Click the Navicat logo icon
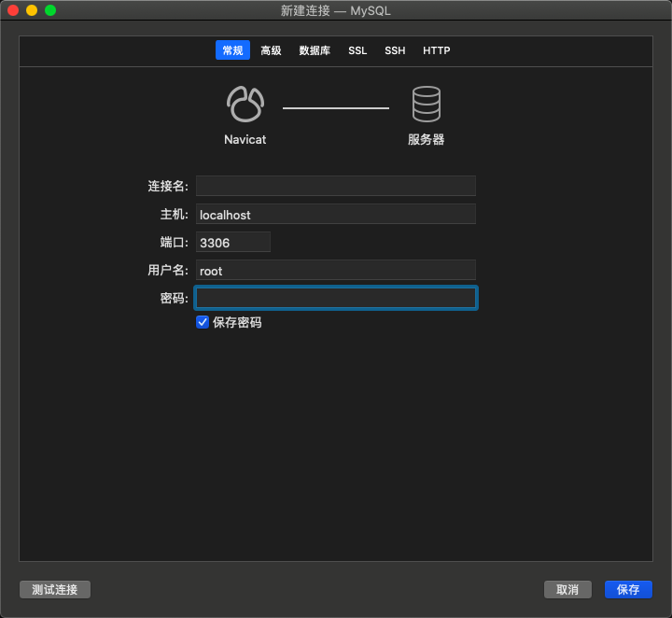The width and height of the screenshot is (672, 618). click(245, 105)
